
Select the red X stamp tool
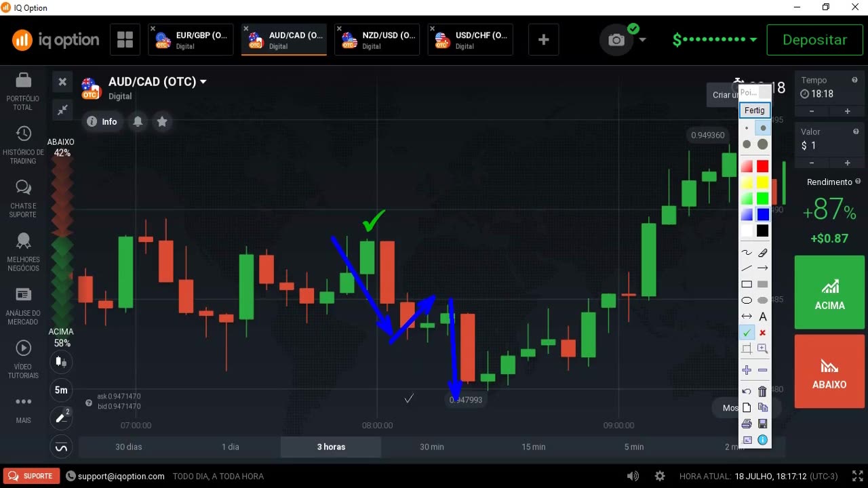763,333
